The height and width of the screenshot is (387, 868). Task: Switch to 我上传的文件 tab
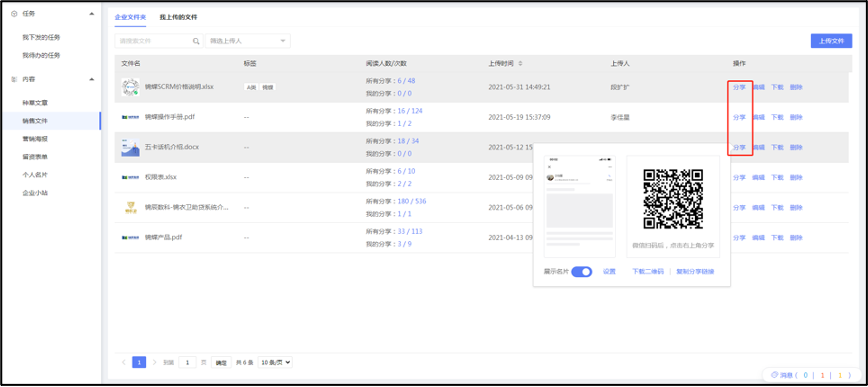click(178, 17)
